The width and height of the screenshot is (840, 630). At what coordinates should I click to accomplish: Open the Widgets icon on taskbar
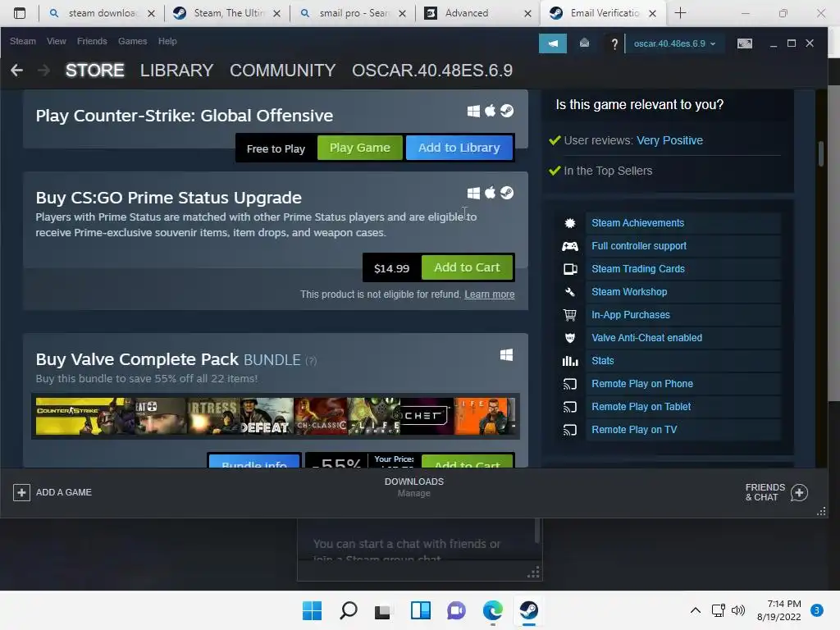pyautogui.click(x=421, y=610)
